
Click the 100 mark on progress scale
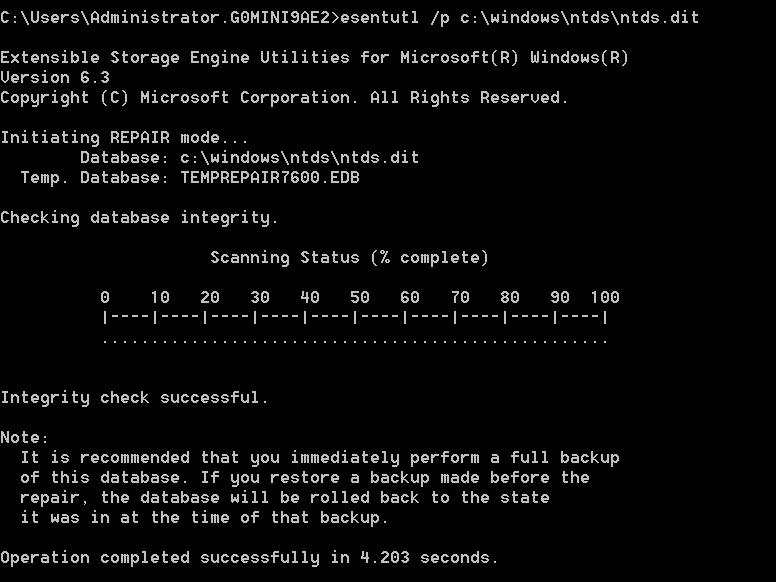(x=604, y=298)
